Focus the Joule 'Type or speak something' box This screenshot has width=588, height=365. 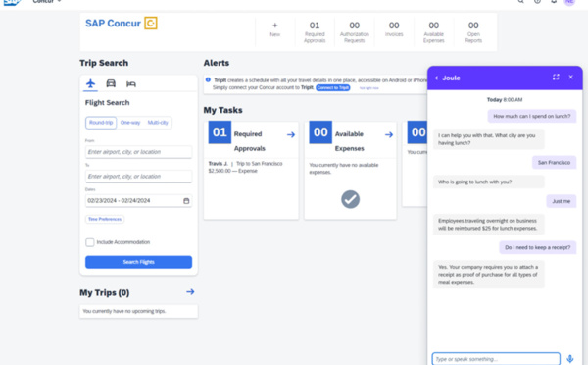(496, 358)
